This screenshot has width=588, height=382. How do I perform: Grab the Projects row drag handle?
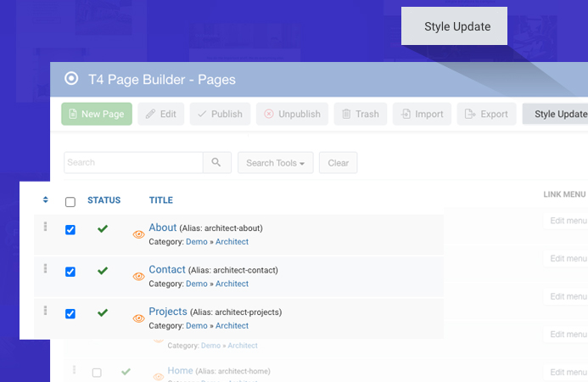[45, 311]
